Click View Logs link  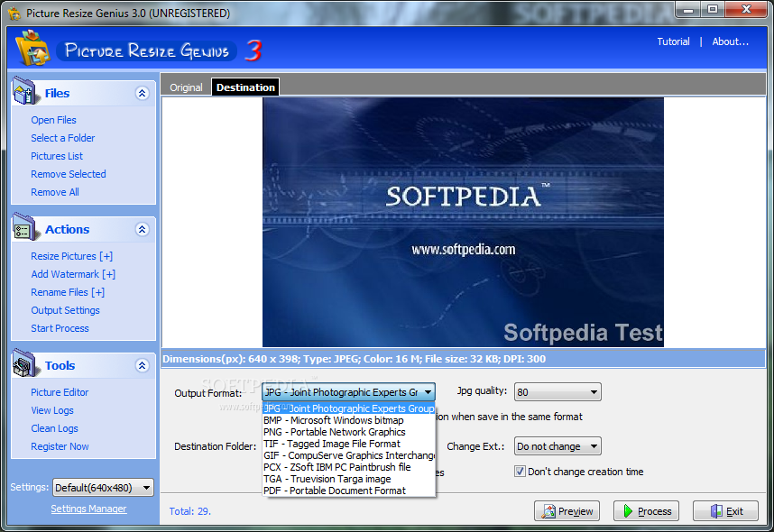coord(51,410)
